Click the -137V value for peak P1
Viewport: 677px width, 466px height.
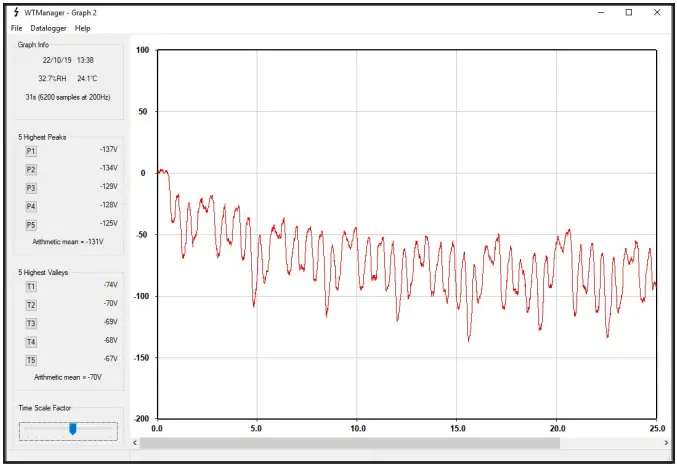[x=109, y=149]
